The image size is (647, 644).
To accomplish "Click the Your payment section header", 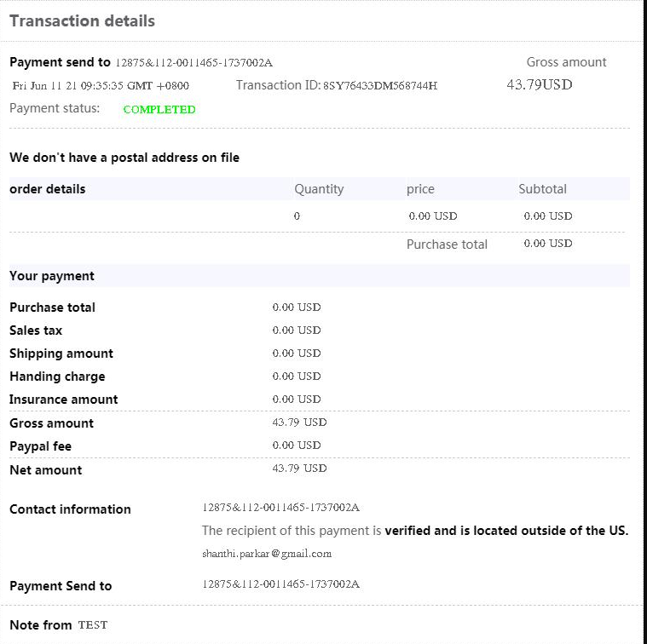I will pos(52,276).
